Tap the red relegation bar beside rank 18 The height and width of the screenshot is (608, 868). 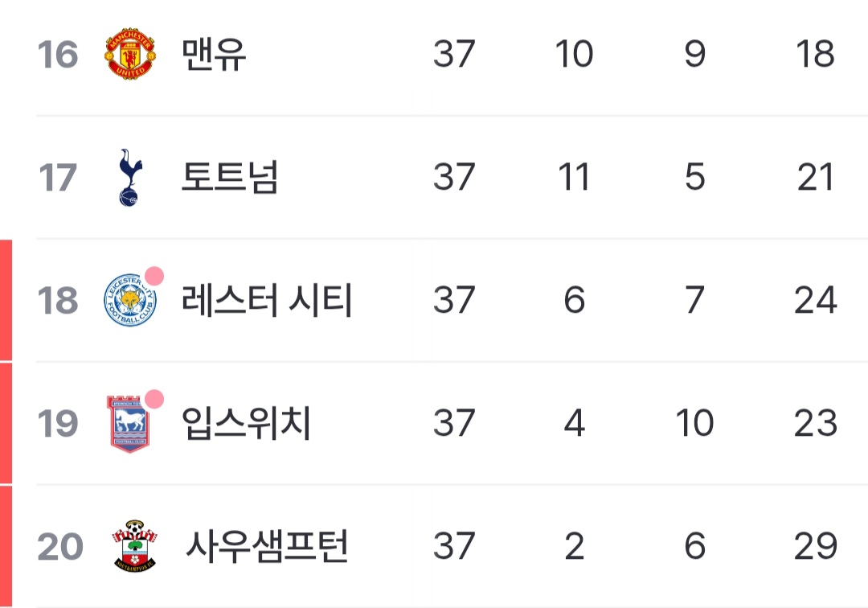click(x=6, y=300)
